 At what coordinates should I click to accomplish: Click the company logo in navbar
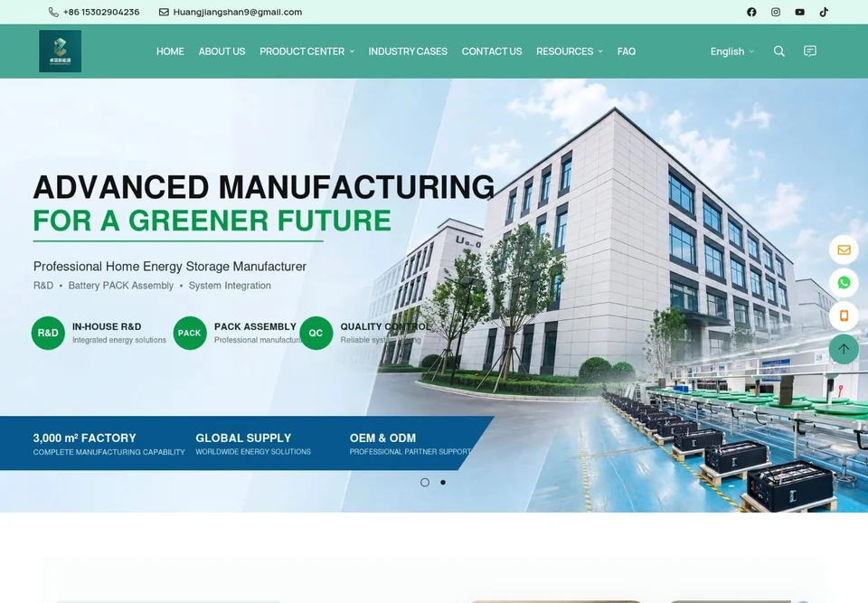[x=61, y=52]
